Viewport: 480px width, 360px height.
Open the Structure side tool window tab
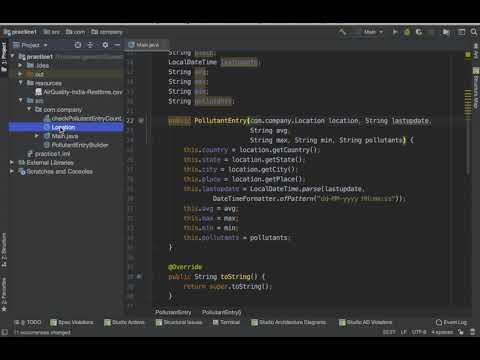4,250
